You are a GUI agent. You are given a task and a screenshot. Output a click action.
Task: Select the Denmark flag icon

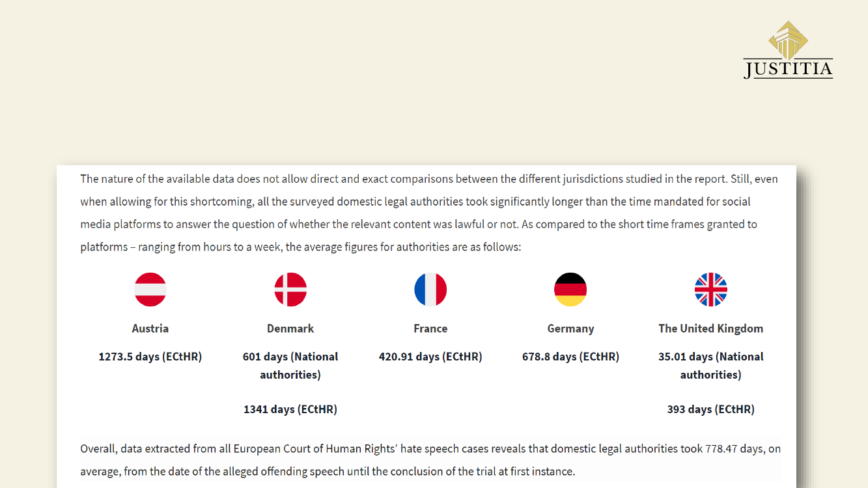click(x=290, y=290)
